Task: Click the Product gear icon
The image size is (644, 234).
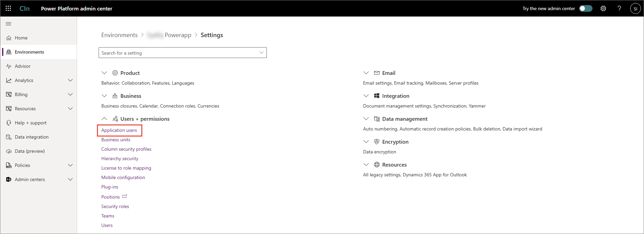Action: (115, 73)
